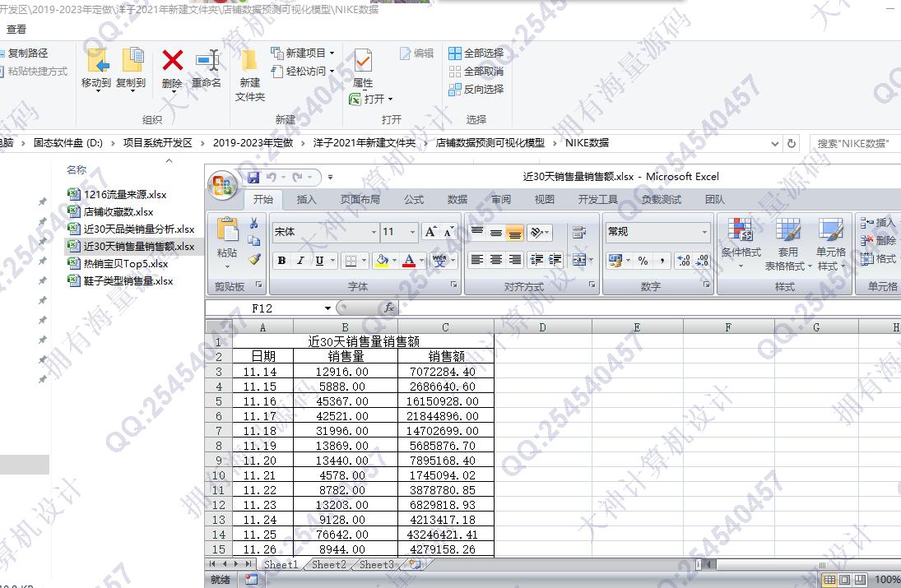Click New Folder (新建文件夹) in Explorer

pos(250,76)
